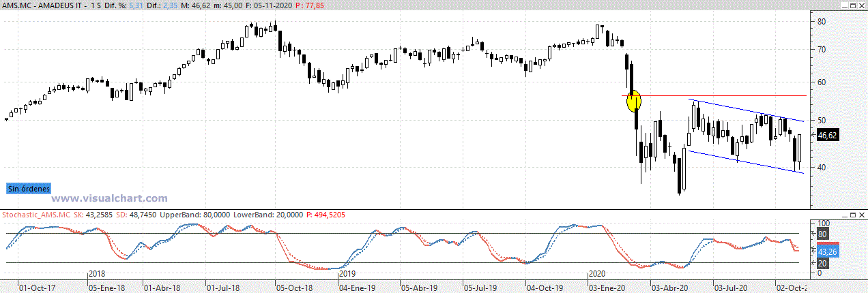This screenshot has width=868, height=293.
Task: Select the red horizontal resistance line
Action: (x=737, y=96)
